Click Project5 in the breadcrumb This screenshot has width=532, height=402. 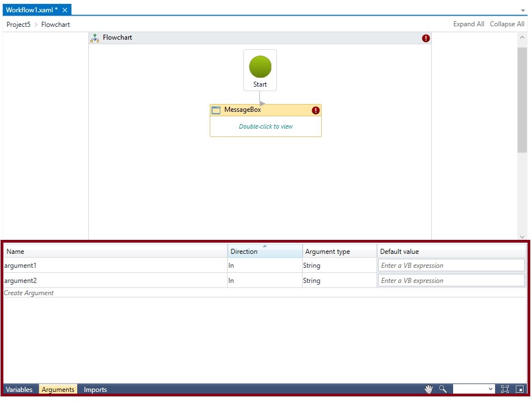click(18, 25)
